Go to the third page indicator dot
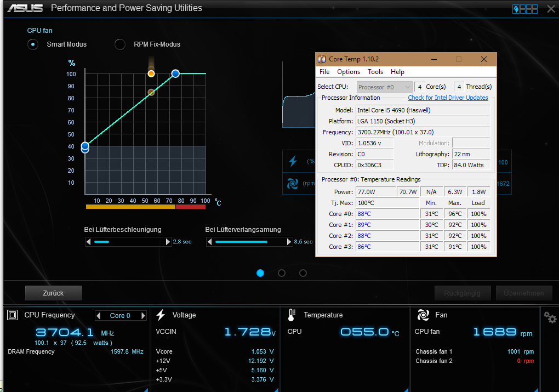The width and height of the screenshot is (559, 392). point(303,273)
